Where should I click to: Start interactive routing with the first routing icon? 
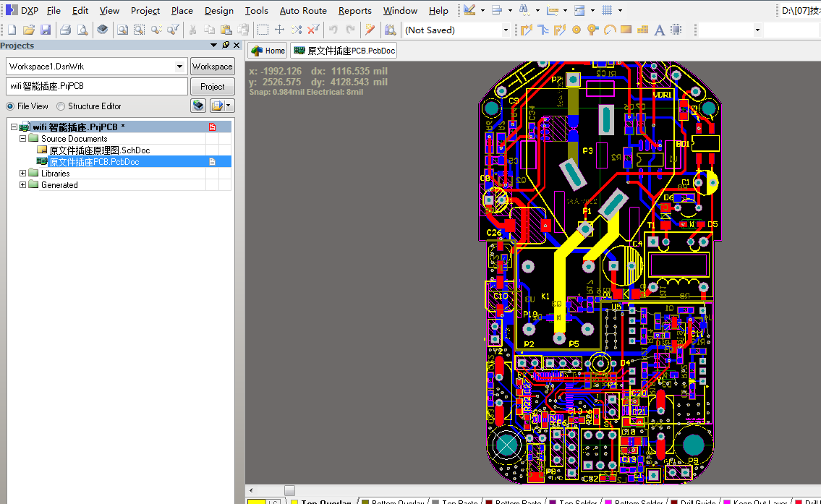(x=526, y=30)
